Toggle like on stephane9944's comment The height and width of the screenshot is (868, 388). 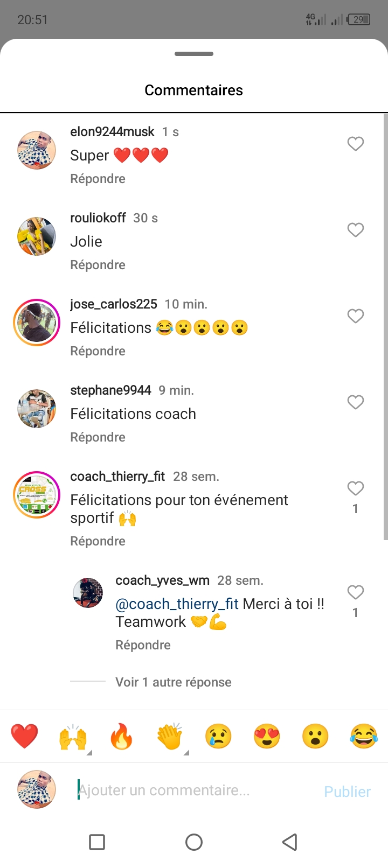click(355, 402)
